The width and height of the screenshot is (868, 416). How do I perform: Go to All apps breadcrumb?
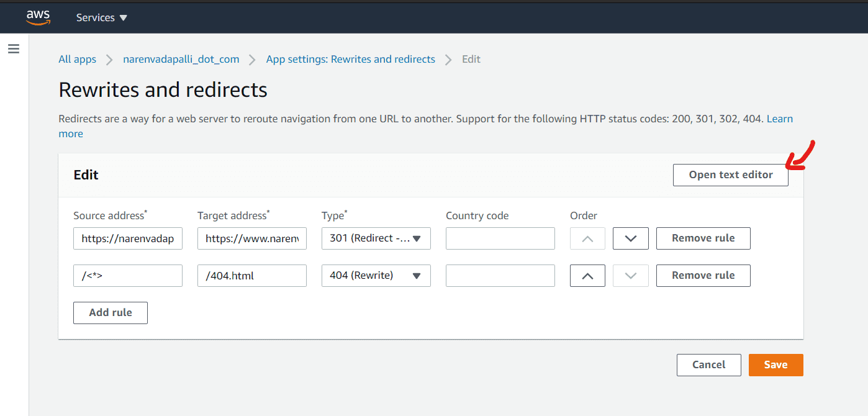(x=77, y=60)
